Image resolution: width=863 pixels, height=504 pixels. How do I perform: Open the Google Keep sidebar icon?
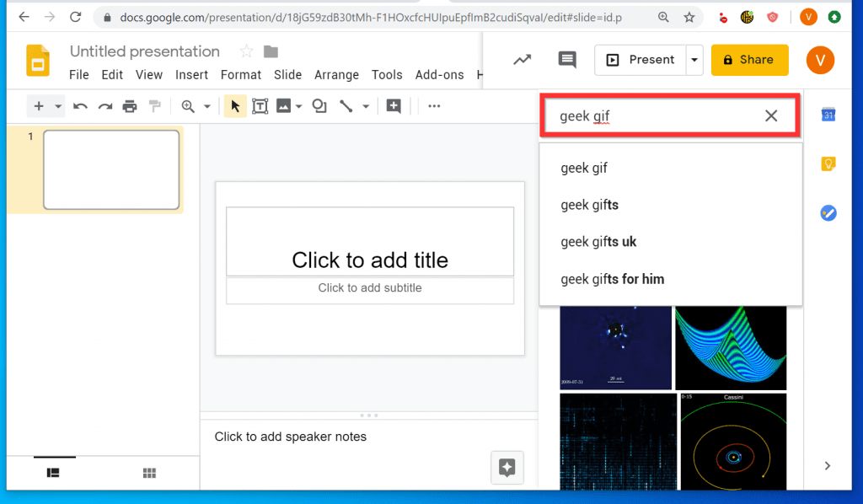pyautogui.click(x=828, y=164)
